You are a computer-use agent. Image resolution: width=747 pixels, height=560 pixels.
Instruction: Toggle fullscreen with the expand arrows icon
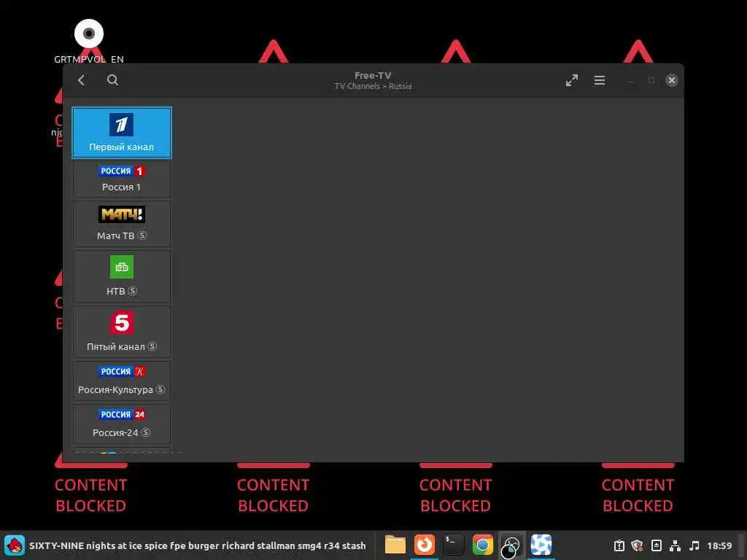(x=572, y=80)
